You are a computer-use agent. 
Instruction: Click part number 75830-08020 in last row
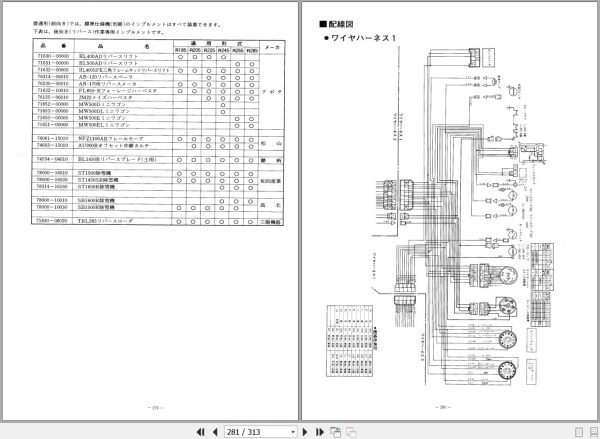pyautogui.click(x=52, y=221)
